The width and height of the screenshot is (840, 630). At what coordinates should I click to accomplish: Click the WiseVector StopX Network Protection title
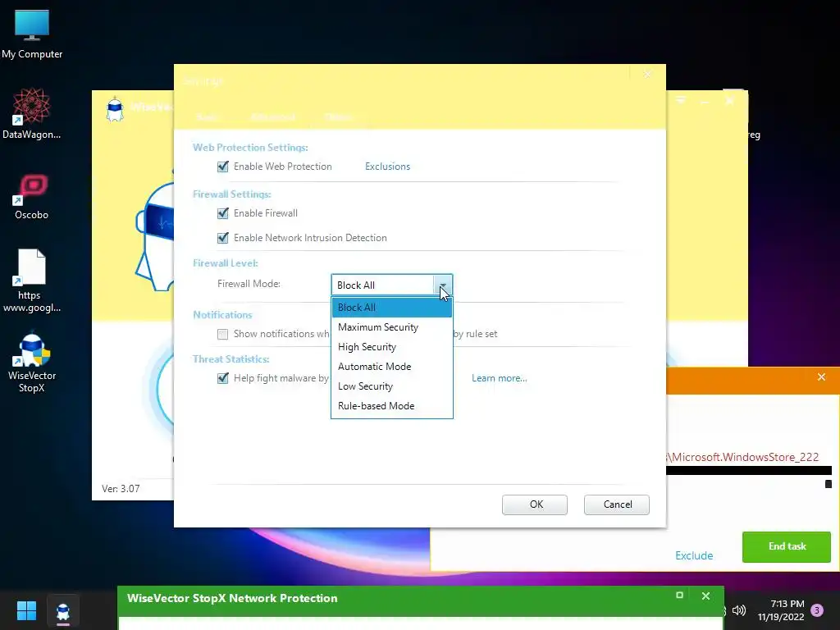[232, 598]
